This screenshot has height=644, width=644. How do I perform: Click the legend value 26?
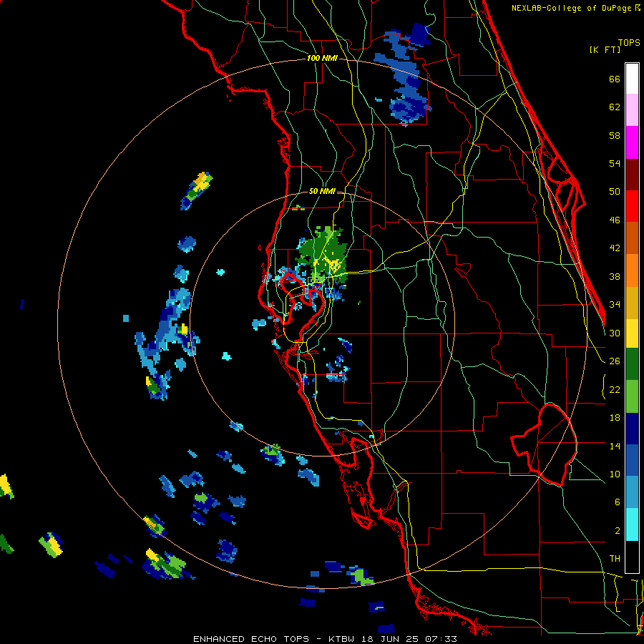[x=615, y=361]
